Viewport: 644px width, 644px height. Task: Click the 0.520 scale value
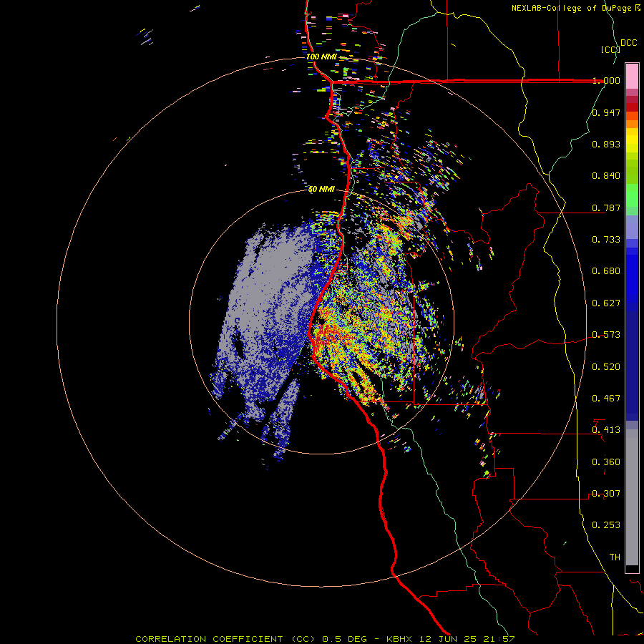(606, 367)
